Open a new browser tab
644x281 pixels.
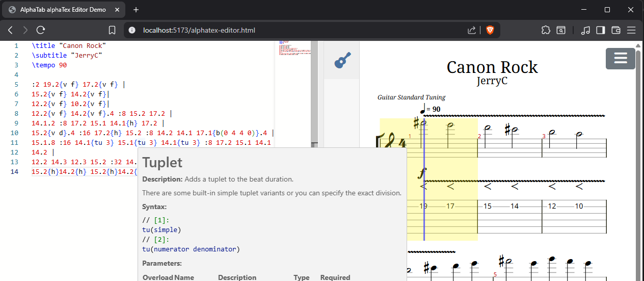tap(136, 10)
